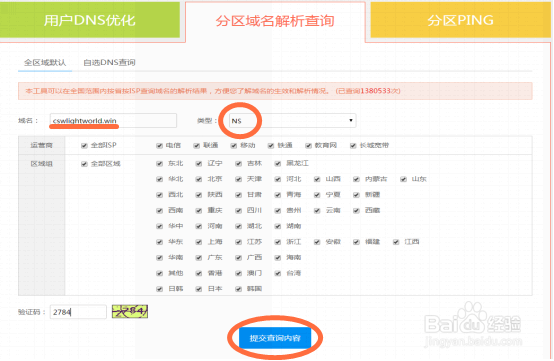Uncheck the 日本 checkbox
Image resolution: width=554 pixels, height=361 pixels.
199,289
